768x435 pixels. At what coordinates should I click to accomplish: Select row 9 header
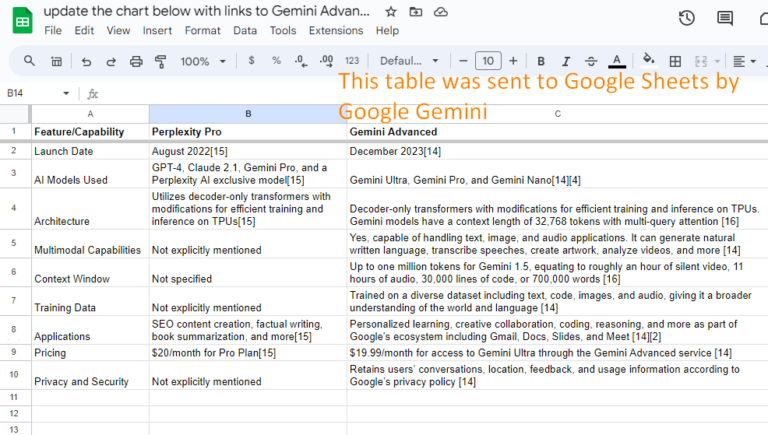pos(14,352)
